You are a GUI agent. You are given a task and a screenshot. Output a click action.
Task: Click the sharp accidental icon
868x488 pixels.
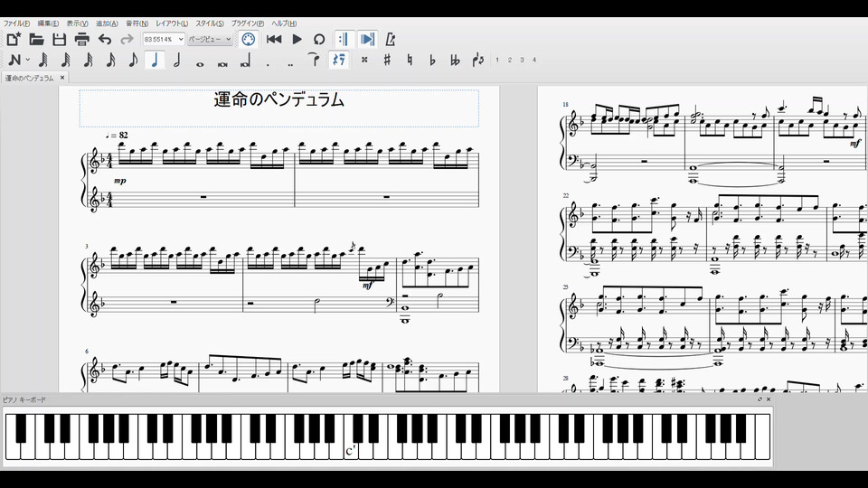click(x=387, y=61)
